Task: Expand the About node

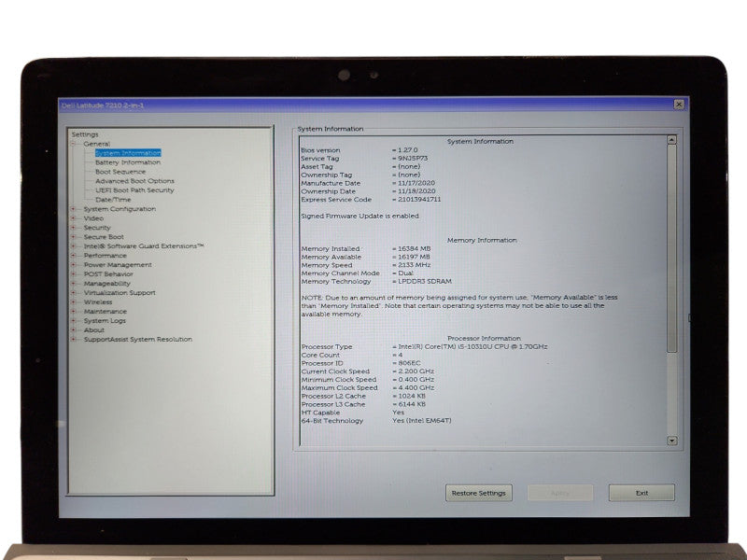Action: click(74, 330)
